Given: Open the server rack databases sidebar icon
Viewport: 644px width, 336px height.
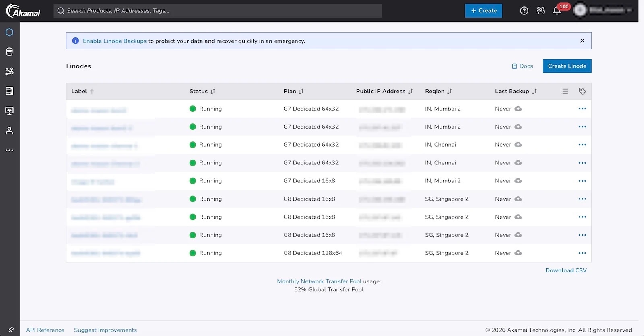Looking at the screenshot, I should tap(9, 91).
